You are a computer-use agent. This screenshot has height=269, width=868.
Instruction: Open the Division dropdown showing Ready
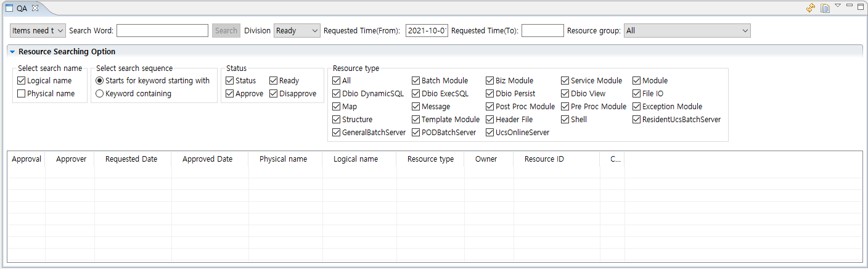297,31
